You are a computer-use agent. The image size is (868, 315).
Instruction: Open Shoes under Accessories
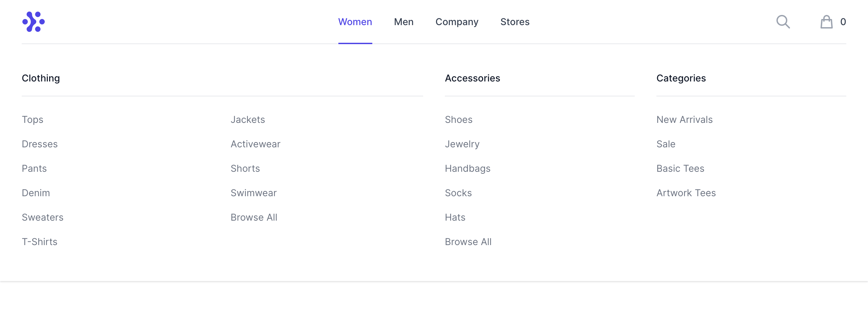459,119
